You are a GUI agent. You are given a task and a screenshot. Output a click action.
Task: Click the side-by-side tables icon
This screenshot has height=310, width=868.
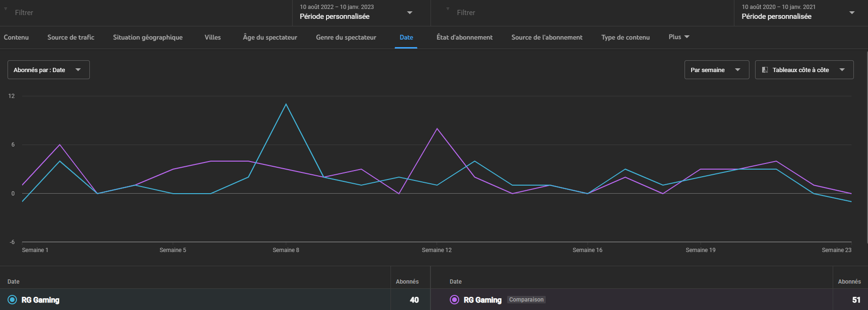click(765, 70)
